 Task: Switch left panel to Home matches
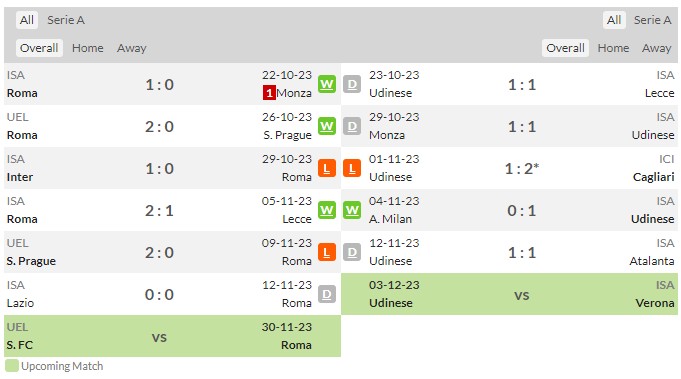click(88, 48)
